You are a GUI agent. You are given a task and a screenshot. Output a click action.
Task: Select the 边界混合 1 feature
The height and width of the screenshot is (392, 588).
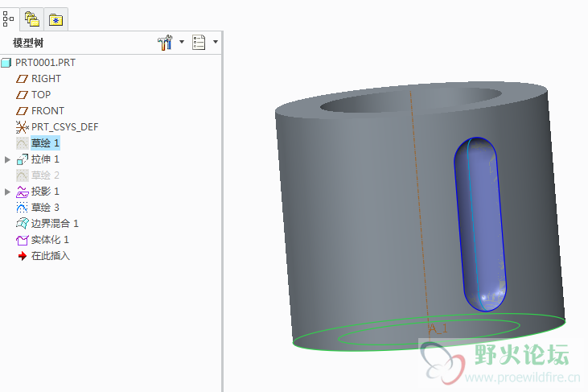tap(55, 224)
